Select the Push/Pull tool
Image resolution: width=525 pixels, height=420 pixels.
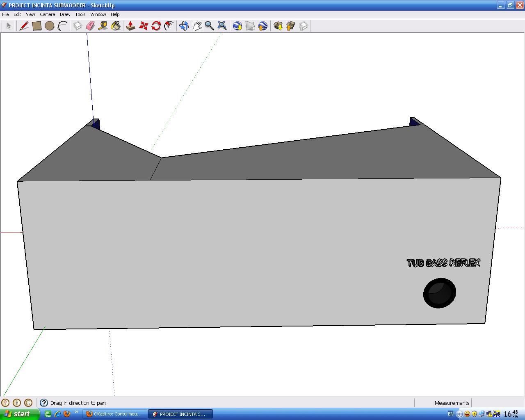pyautogui.click(x=130, y=26)
